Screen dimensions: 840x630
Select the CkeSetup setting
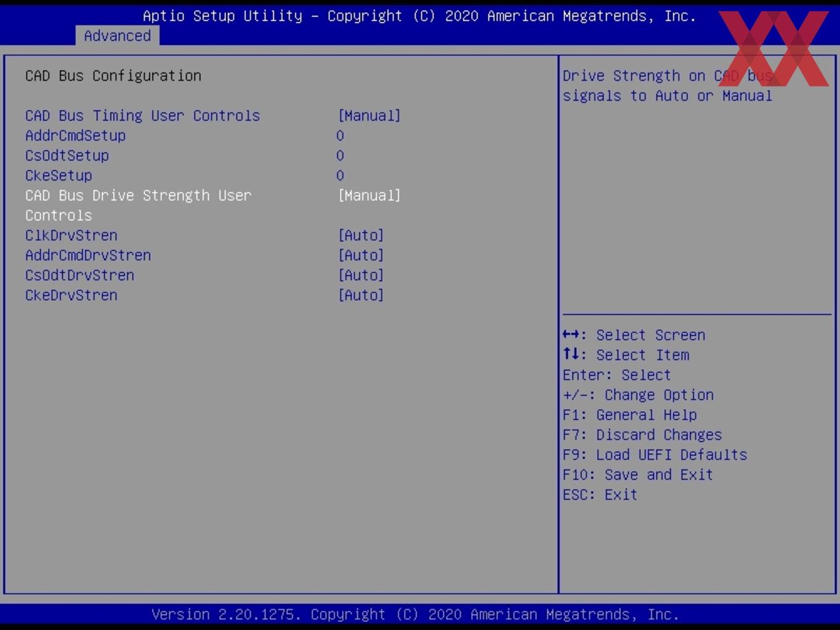click(x=59, y=175)
